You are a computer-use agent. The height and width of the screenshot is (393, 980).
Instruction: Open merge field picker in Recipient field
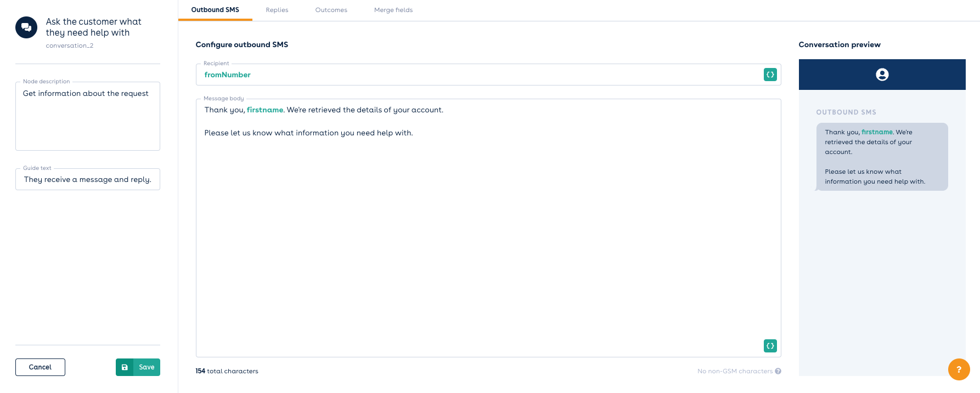pos(770,75)
